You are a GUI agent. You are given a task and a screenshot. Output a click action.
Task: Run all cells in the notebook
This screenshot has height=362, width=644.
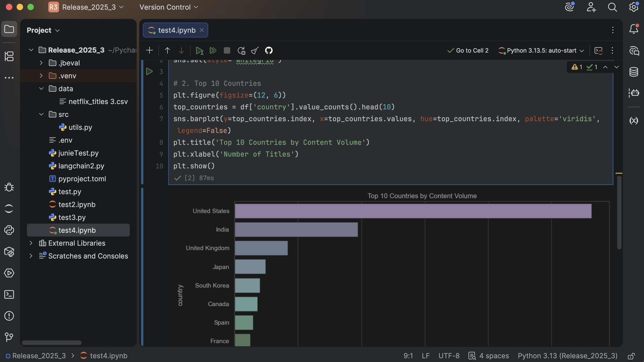click(x=213, y=50)
